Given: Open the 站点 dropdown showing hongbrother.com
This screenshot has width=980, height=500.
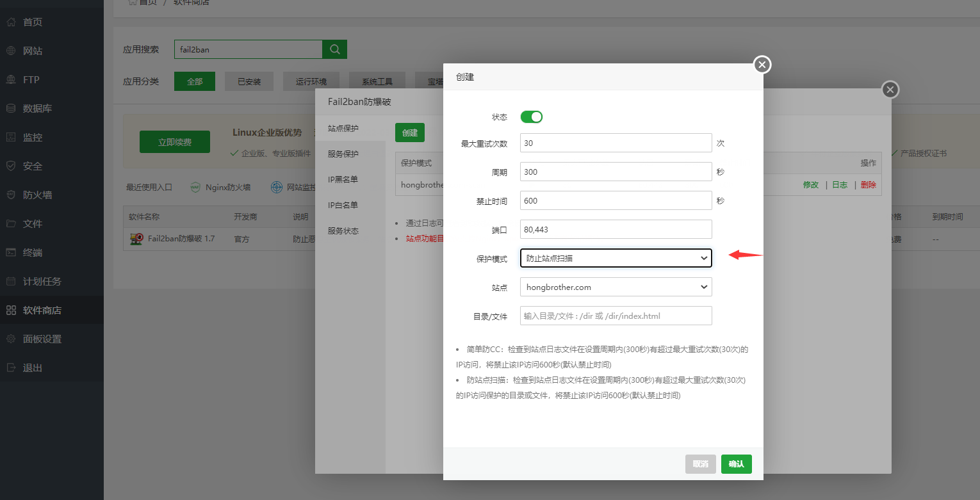Looking at the screenshot, I should (615, 287).
